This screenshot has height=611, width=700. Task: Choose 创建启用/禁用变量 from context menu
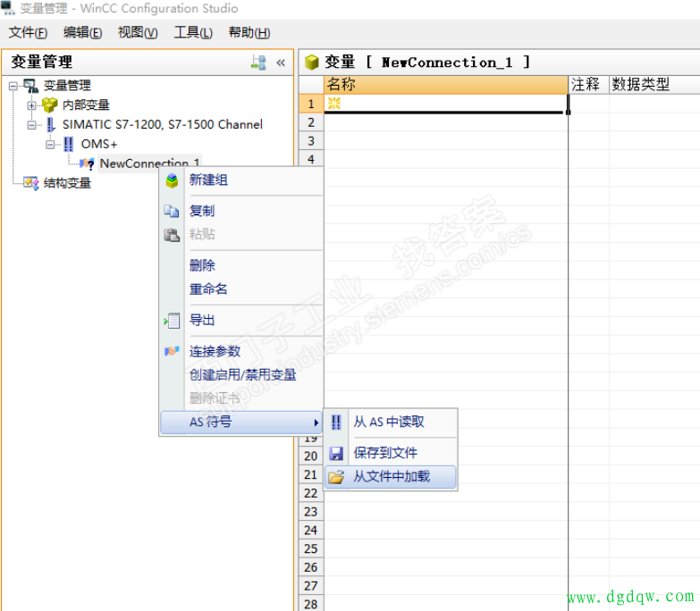(241, 375)
